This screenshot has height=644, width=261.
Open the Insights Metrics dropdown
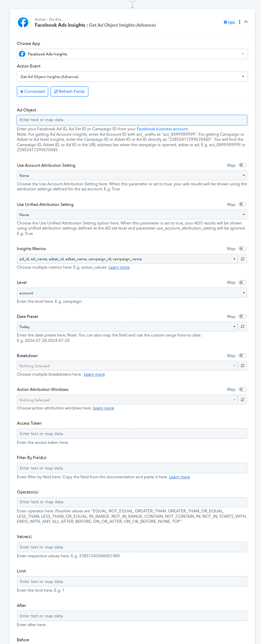(127, 259)
